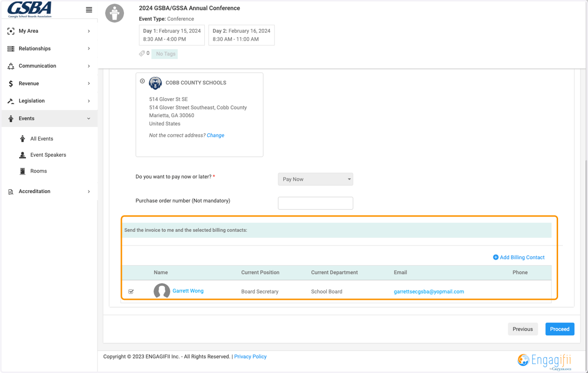Click the Day 2 February 16 box
The height and width of the screenshot is (373, 588).
pyautogui.click(x=242, y=35)
